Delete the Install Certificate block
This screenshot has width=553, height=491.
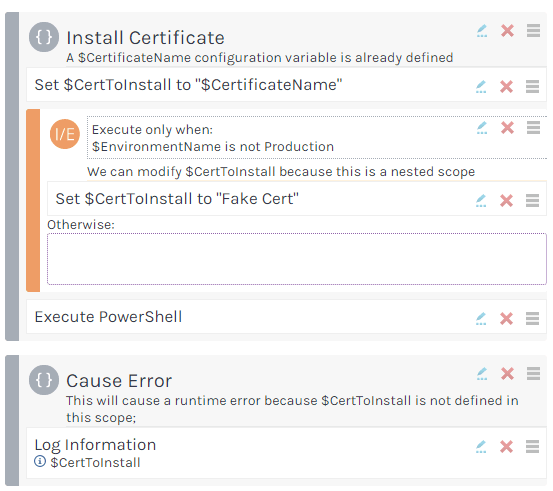pyautogui.click(x=507, y=31)
